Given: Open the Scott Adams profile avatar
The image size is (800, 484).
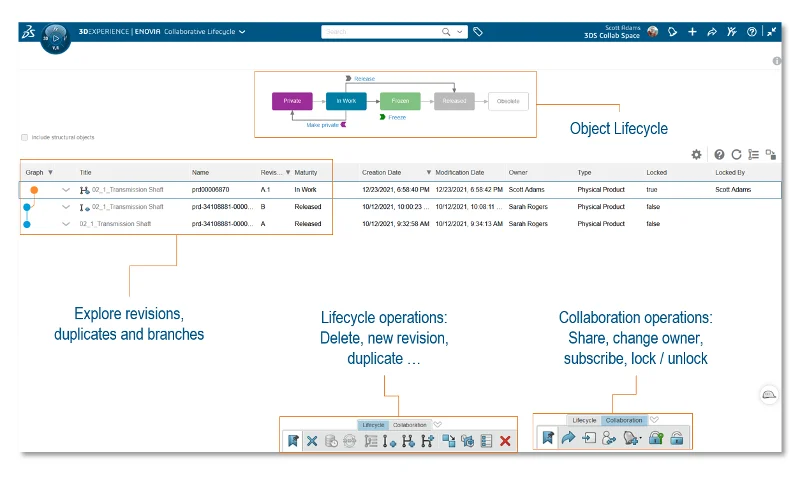Looking at the screenshot, I should [x=653, y=32].
